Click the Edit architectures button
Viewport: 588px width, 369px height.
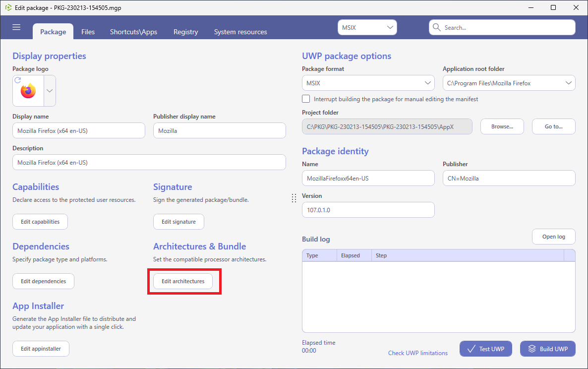tap(183, 281)
